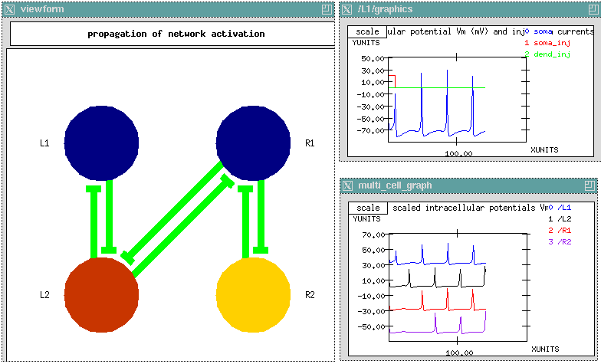Click the /L1/graphics window title
The height and width of the screenshot is (364, 601).
385,9
